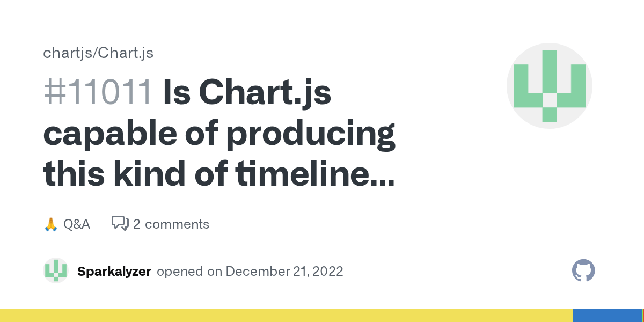The height and width of the screenshot is (322, 644).
Task: Click the speech bubbles comments icon
Action: click(120, 223)
